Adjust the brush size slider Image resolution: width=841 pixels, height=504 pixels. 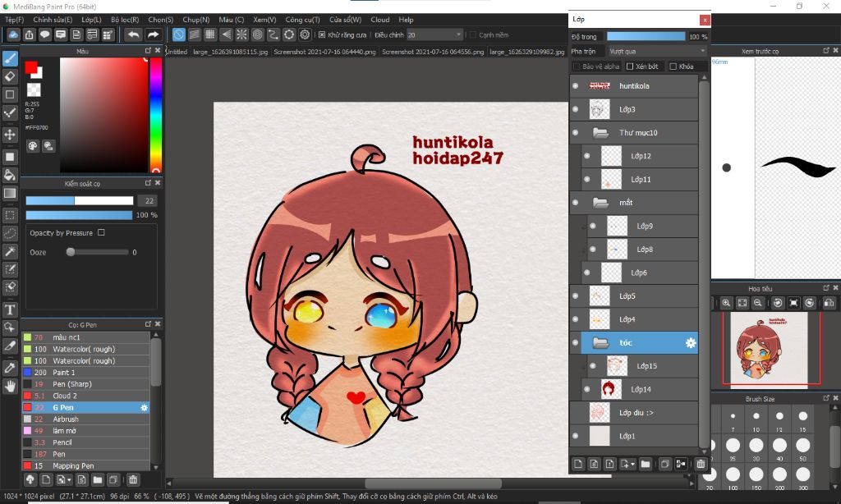[80, 200]
